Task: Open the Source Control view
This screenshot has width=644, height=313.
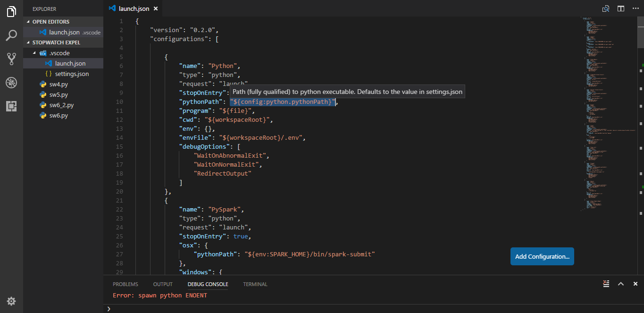Action: coord(11,59)
